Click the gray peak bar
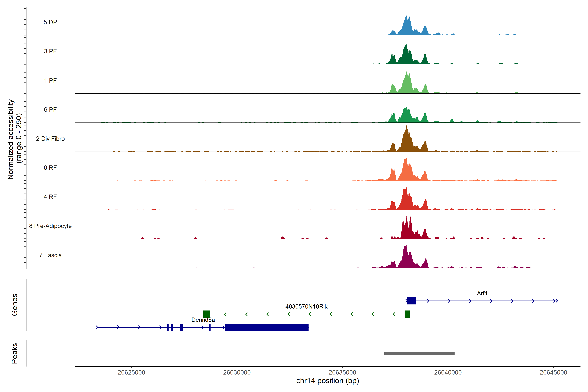588x392 pixels. [x=419, y=353]
